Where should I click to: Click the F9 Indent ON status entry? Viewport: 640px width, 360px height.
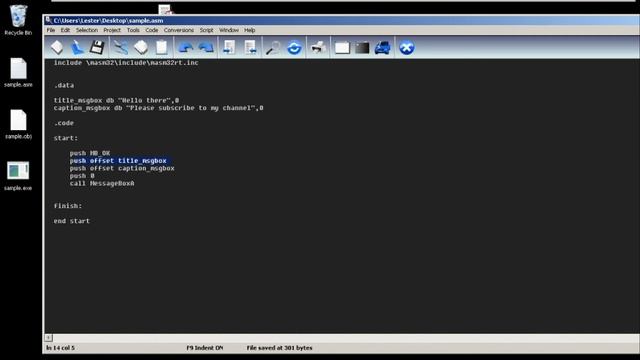point(205,348)
